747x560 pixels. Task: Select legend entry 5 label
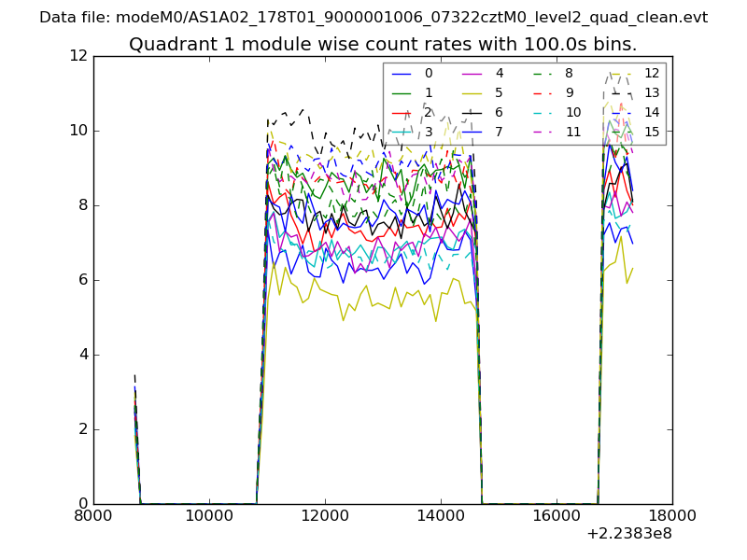500,92
